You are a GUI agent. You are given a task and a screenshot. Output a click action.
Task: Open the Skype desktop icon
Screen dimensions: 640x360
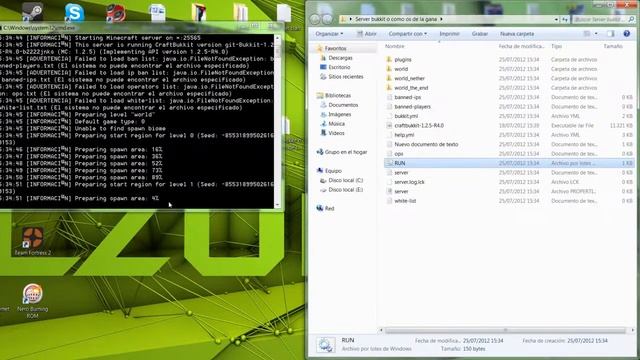click(x=74, y=12)
